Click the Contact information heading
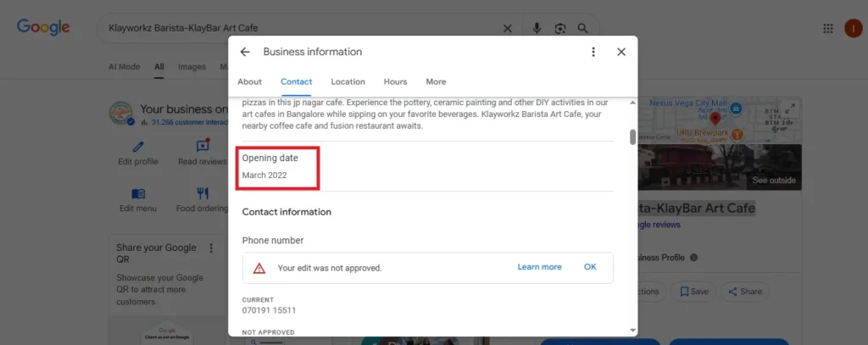 pyautogui.click(x=287, y=212)
